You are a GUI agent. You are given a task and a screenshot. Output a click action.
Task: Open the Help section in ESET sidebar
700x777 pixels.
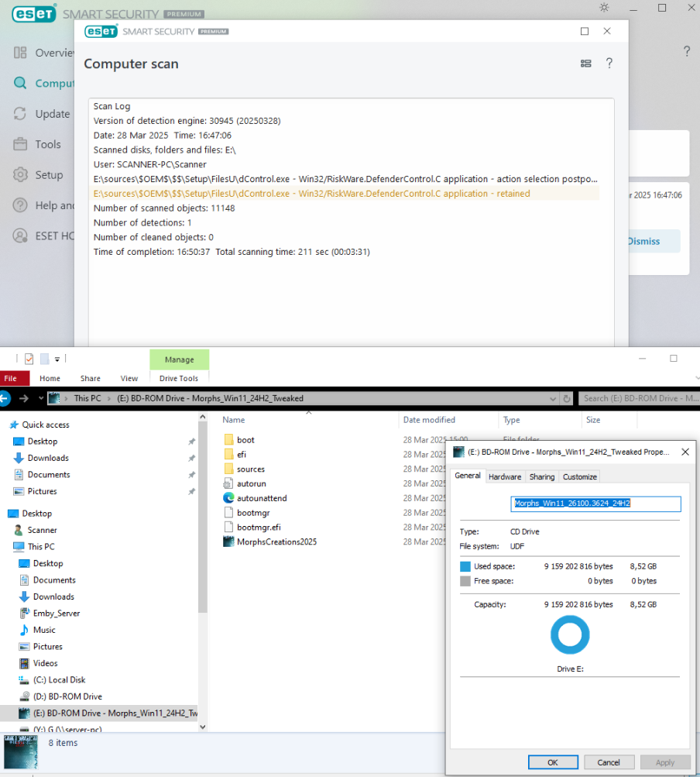(x=43, y=205)
